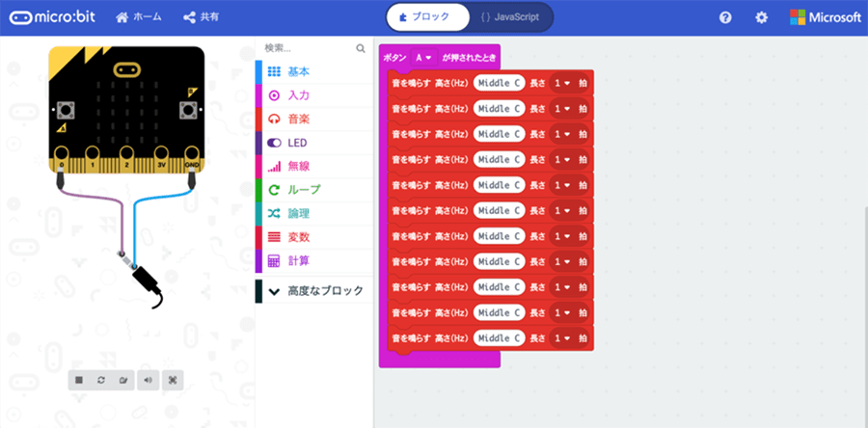Viewport: 868px width, 428px height.
Task: Click Middle C in third tone block
Action: 499,134
